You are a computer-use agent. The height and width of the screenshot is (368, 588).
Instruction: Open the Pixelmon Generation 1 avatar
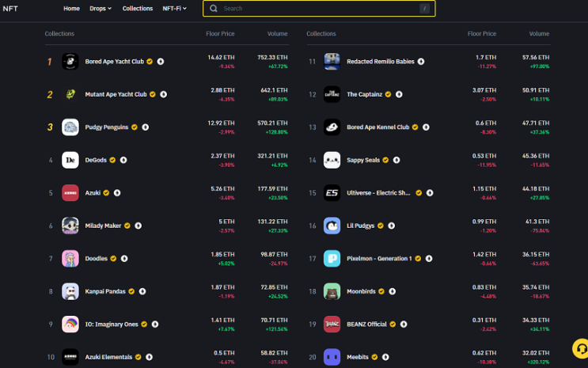point(332,259)
